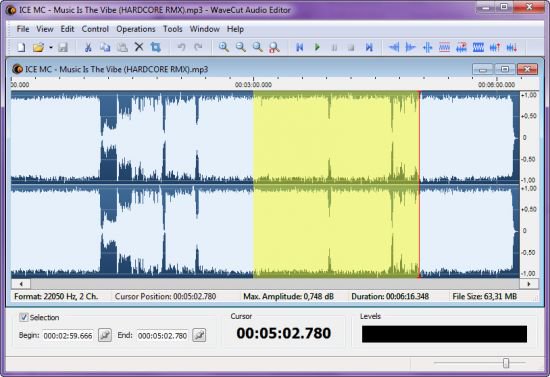Image resolution: width=550 pixels, height=377 pixels.
Task: Open the Edit menu
Action: [x=67, y=29]
